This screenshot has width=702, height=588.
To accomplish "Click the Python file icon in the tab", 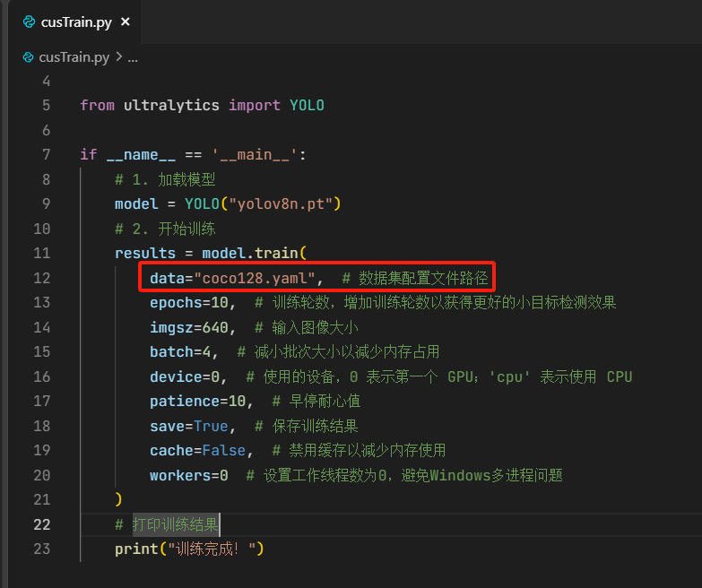I will [29, 22].
